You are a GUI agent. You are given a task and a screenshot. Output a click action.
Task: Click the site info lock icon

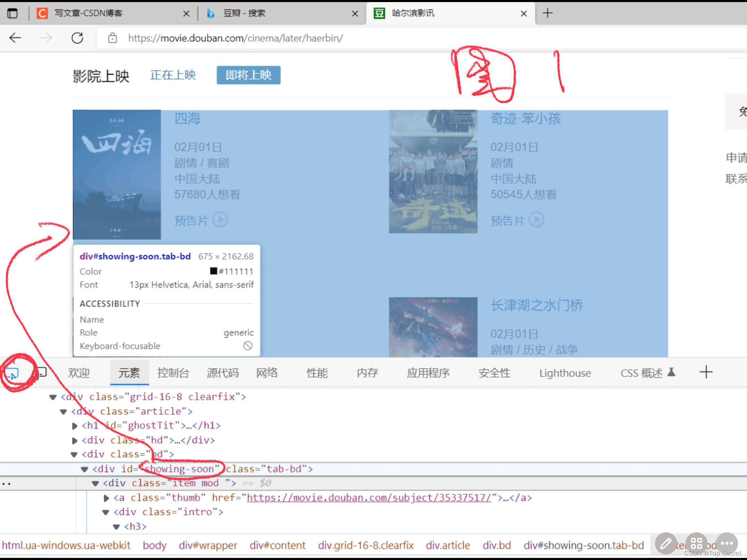pyautogui.click(x=112, y=38)
